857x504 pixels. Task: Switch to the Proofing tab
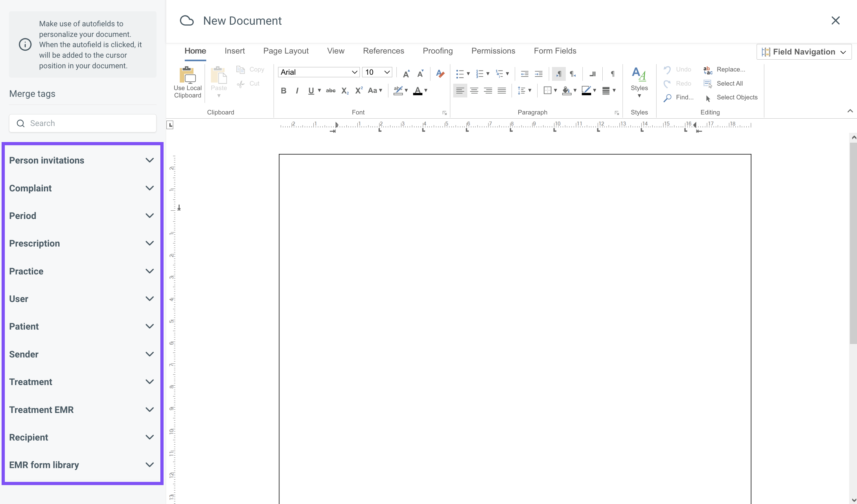(x=438, y=51)
